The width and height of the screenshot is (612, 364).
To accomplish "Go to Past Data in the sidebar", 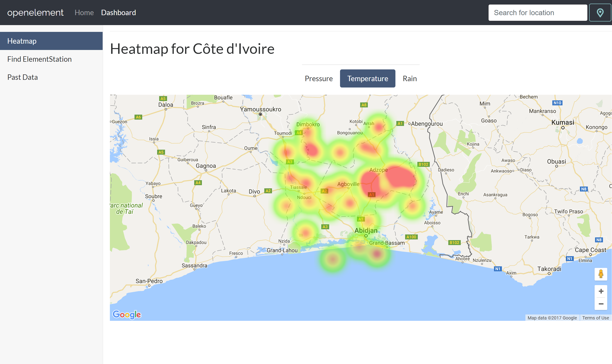I will point(23,77).
